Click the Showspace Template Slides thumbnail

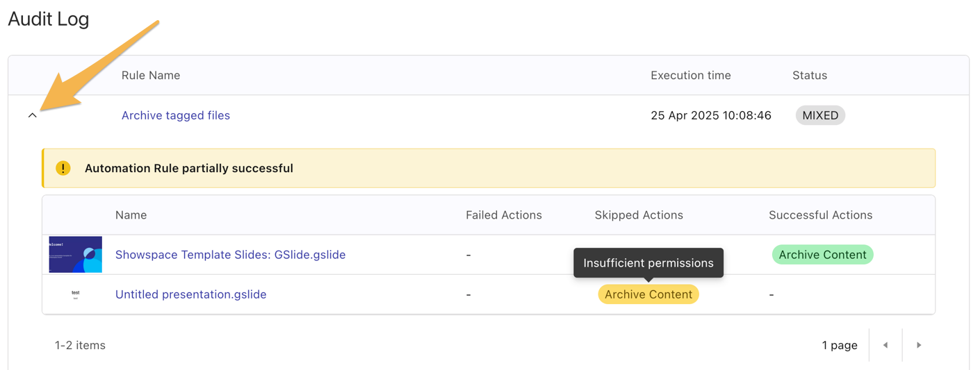[76, 254]
